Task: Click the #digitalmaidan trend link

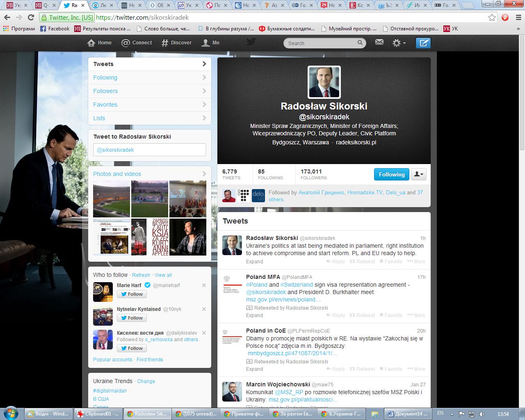Action: [x=110, y=391]
